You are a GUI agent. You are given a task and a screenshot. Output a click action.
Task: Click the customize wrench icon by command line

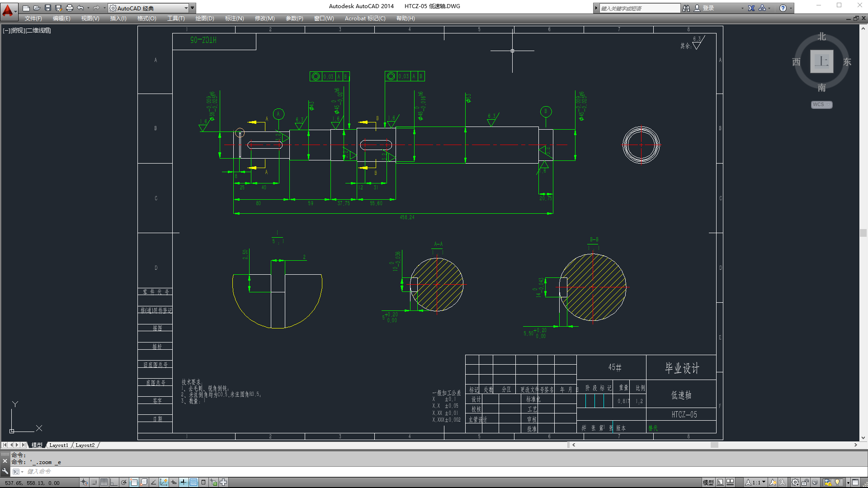[x=5, y=471]
